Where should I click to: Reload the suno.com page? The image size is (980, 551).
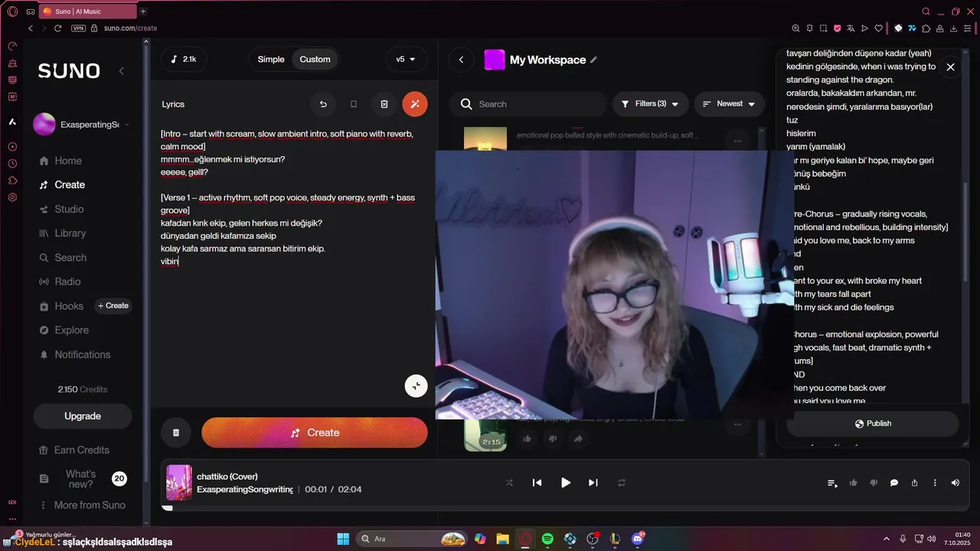[x=57, y=28]
